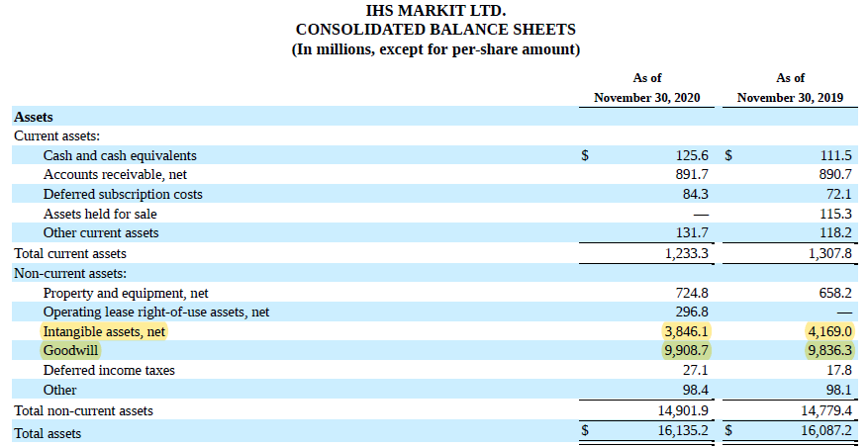
Task: Select the Total non-current assets label
Action: 83,411
